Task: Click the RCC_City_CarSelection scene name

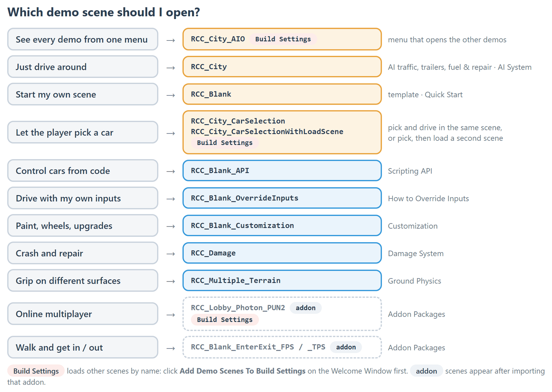Action: [x=238, y=121]
